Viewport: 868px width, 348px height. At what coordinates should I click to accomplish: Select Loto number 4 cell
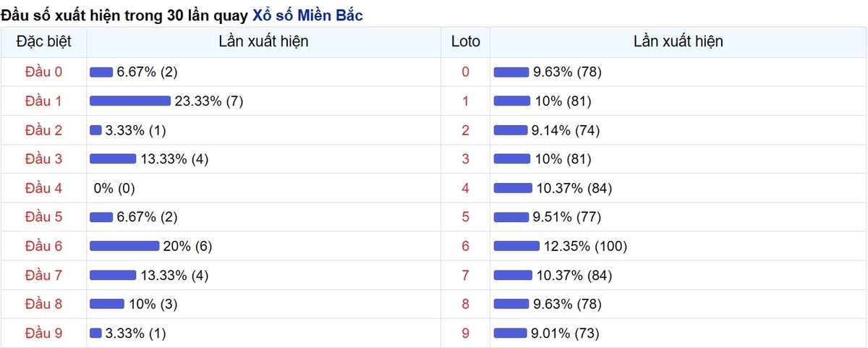[x=465, y=188]
